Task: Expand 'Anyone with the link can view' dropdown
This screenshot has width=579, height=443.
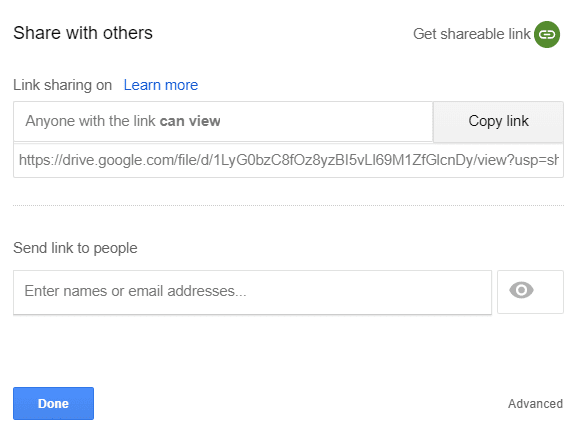Action: [223, 121]
